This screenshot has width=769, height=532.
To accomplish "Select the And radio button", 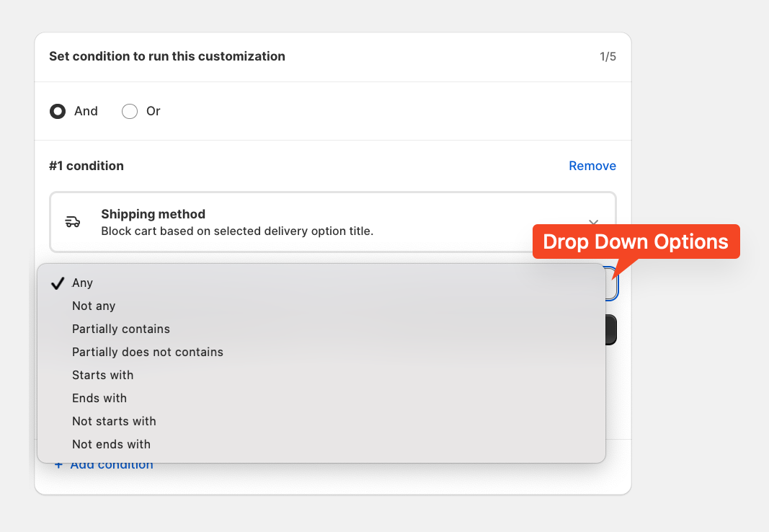I will [58, 111].
